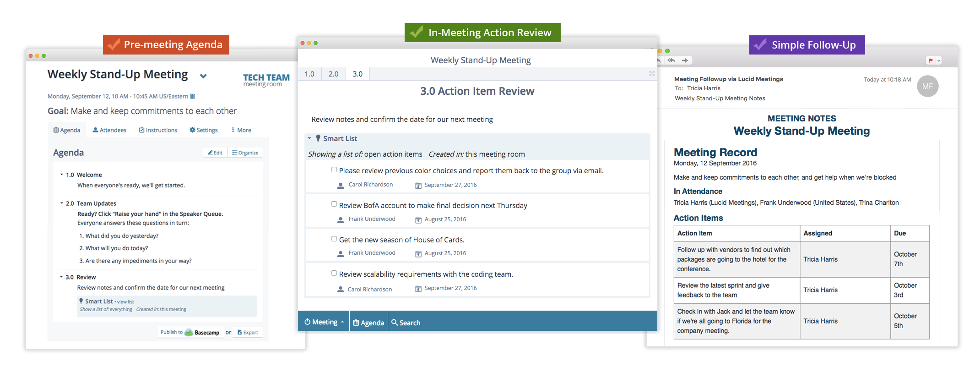
Task: Open the flag dropdown arrow in mail
Action: point(939,60)
